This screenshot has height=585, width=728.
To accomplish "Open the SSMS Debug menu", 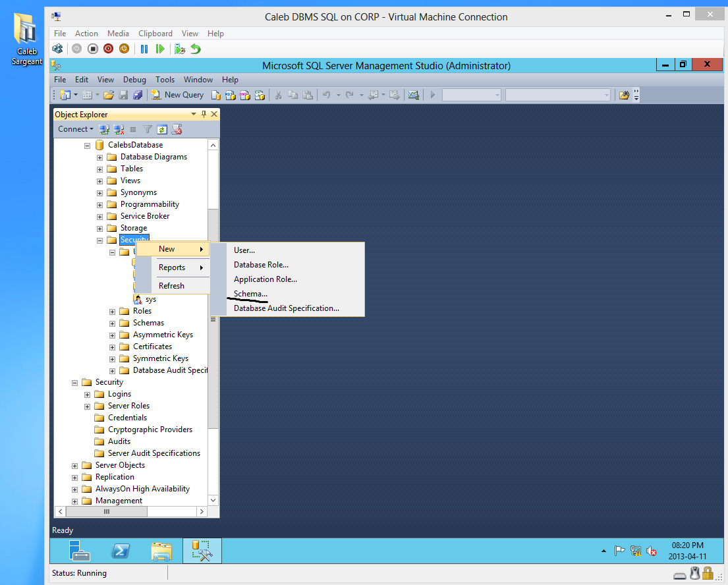I will (x=134, y=80).
